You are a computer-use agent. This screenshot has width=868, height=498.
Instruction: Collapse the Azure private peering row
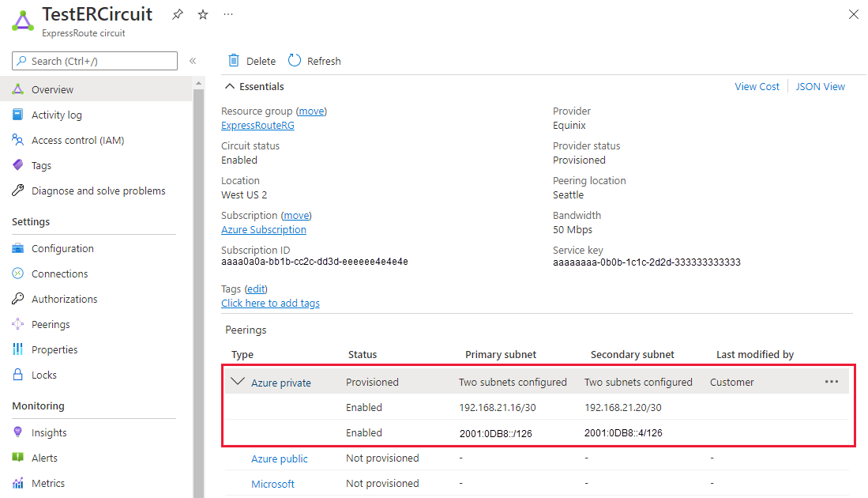click(238, 381)
